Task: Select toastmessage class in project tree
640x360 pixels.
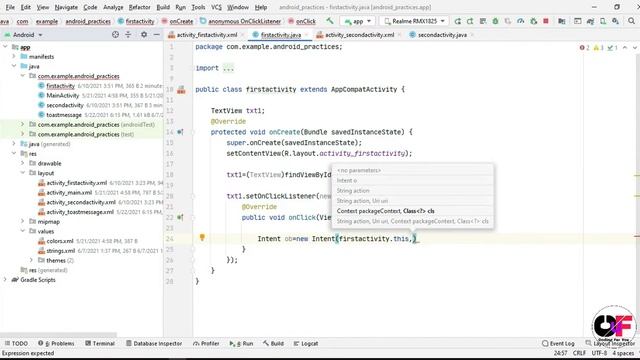Action: coord(64,115)
